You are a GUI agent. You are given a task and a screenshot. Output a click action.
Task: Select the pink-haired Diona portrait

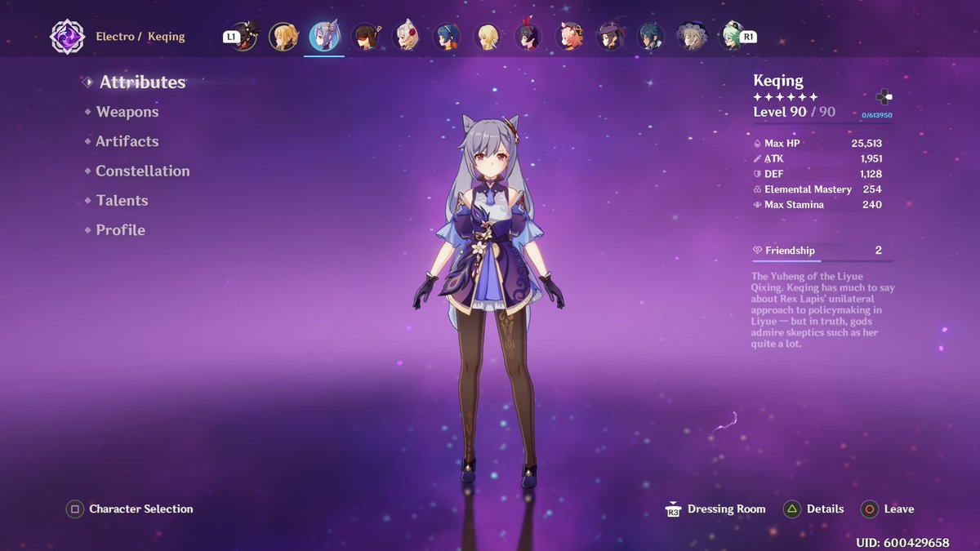coord(569,37)
